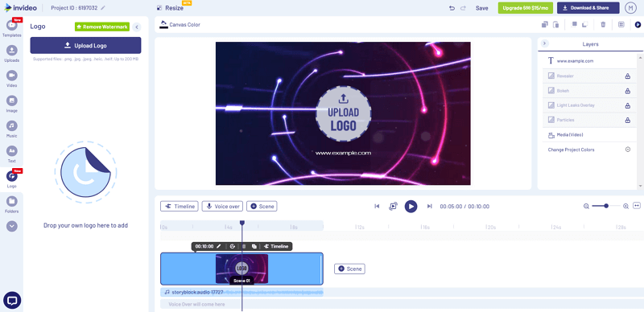Click the timeline playhead marker
The image size is (644, 312).
[242, 223]
